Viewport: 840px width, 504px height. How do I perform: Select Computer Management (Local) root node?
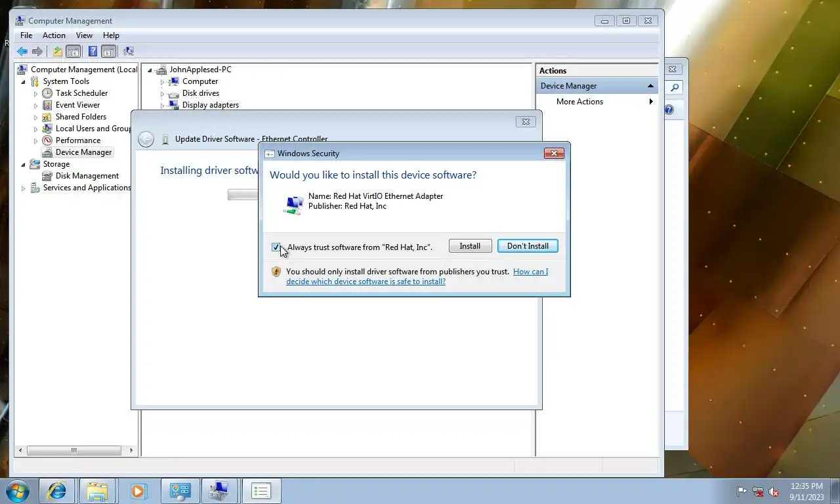click(84, 70)
